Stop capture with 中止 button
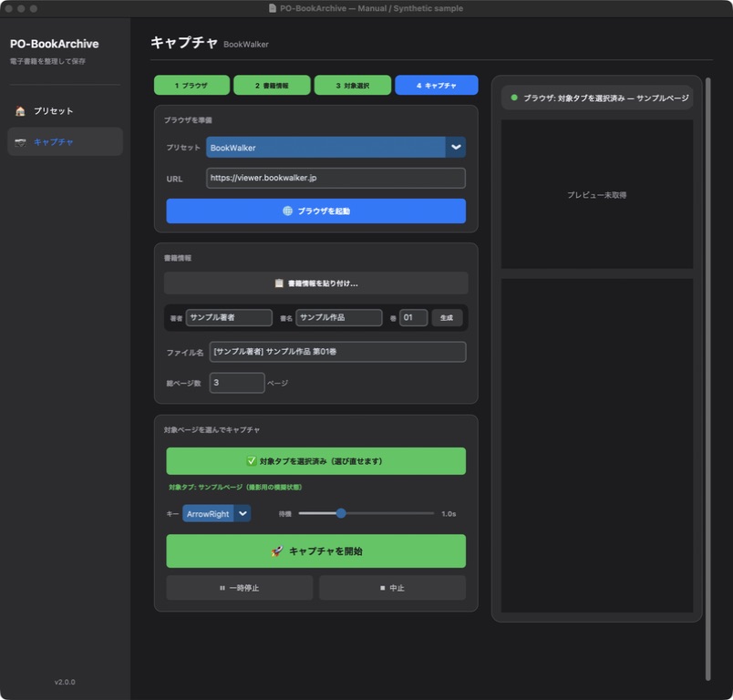Image resolution: width=733 pixels, height=700 pixels. pyautogui.click(x=392, y=588)
